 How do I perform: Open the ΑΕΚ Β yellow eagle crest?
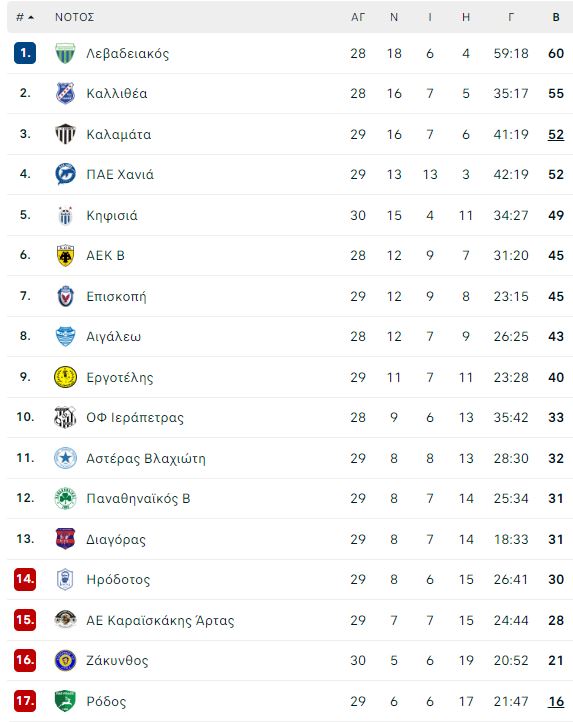(65, 255)
